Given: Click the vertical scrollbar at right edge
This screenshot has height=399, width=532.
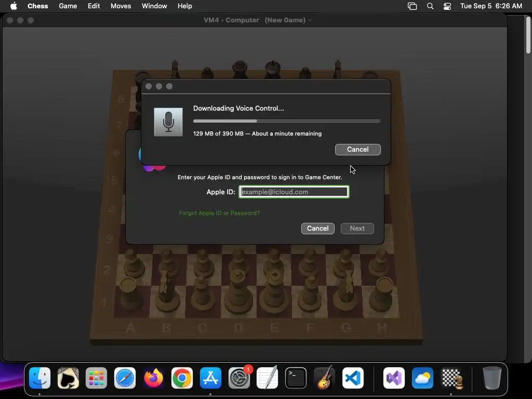Looking at the screenshot, I should [x=528, y=35].
